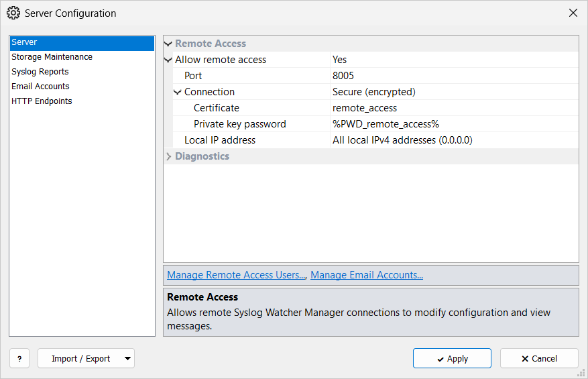Open Manage Remote Access Users link
588x379 pixels.
tap(237, 275)
